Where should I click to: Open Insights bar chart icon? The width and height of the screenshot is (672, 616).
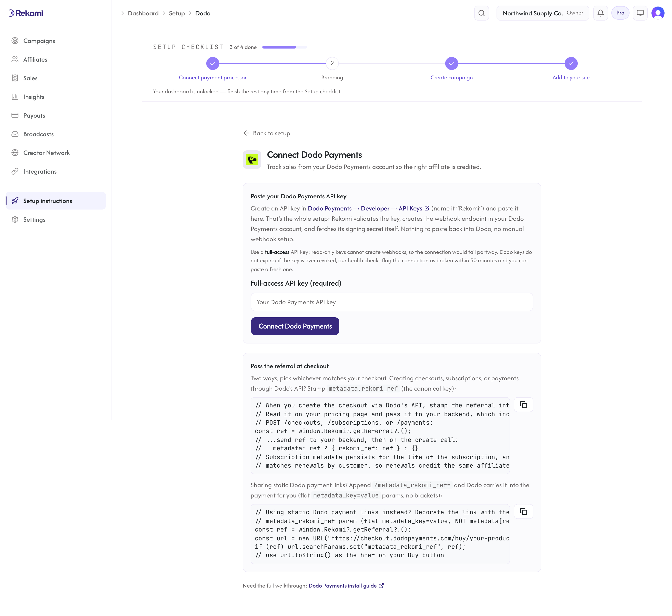15,97
